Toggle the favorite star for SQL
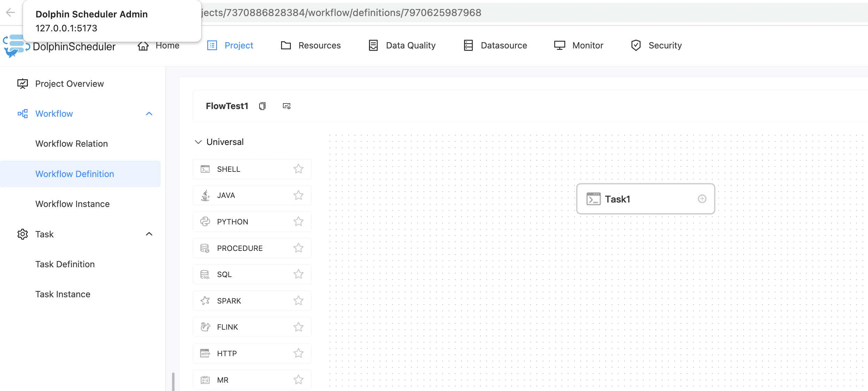Screen dimensions: 868x391 coord(298,274)
